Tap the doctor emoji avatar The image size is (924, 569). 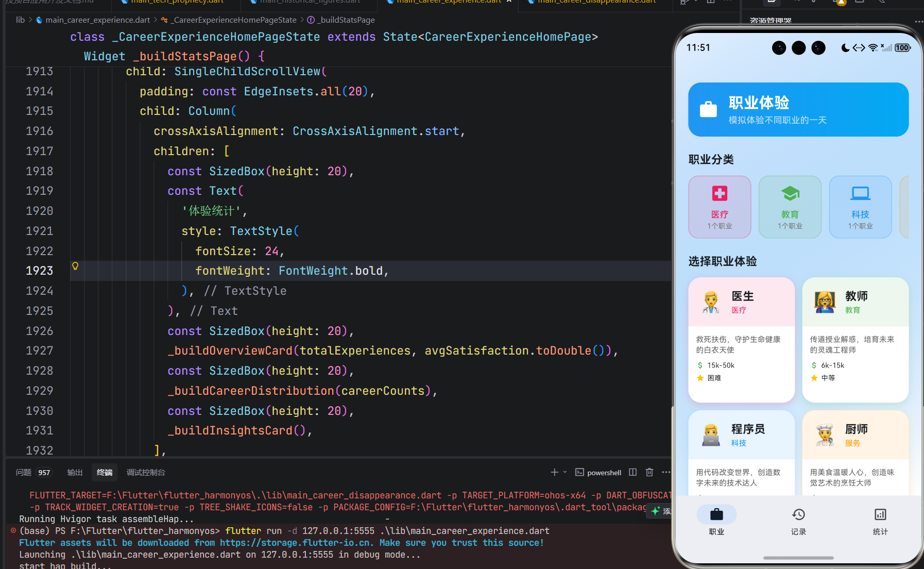(x=711, y=302)
